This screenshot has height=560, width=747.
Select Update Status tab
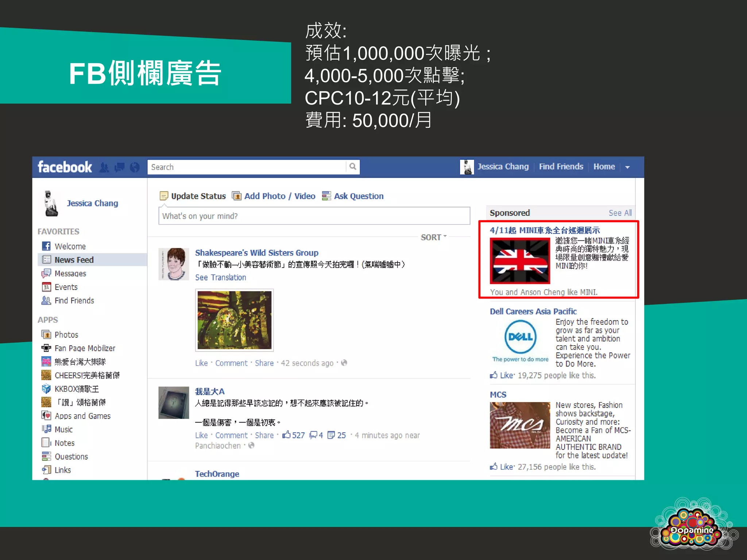tap(193, 196)
